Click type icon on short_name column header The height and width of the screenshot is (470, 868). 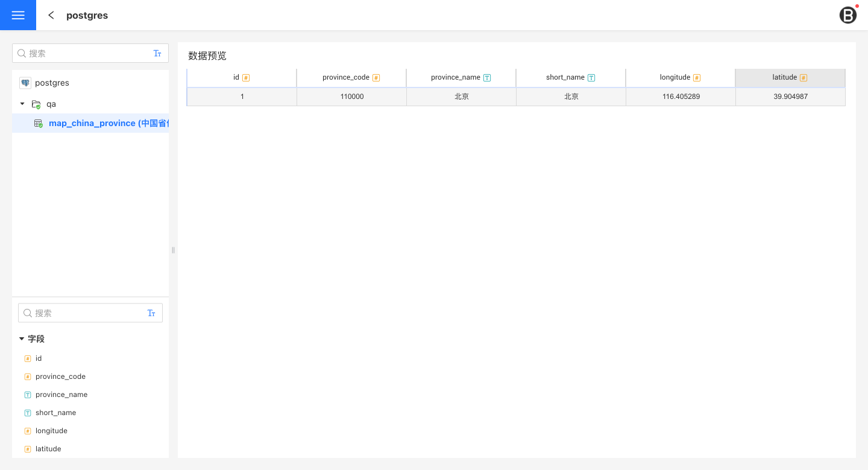pyautogui.click(x=591, y=78)
